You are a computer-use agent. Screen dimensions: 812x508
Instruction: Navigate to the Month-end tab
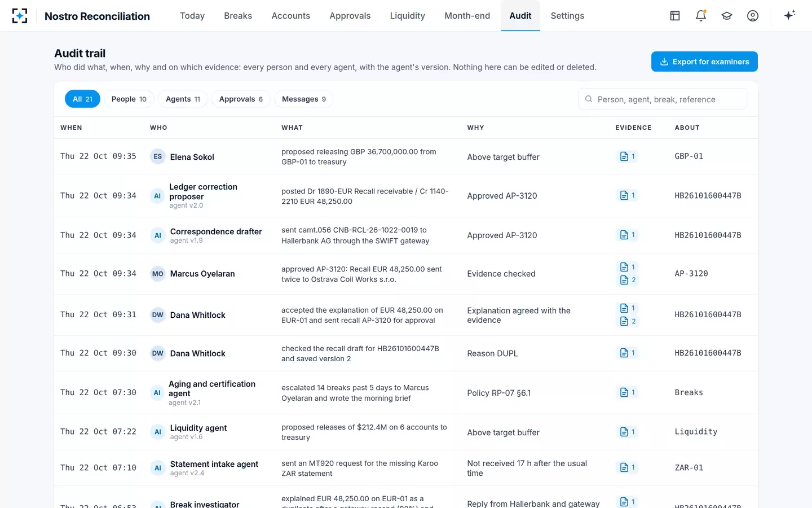pos(467,16)
